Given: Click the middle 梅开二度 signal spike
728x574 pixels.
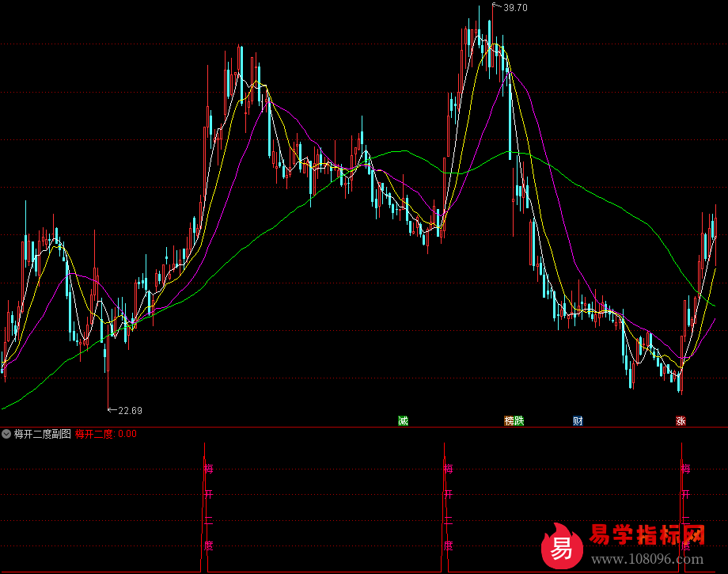Looking at the screenshot, I should coord(445,507).
